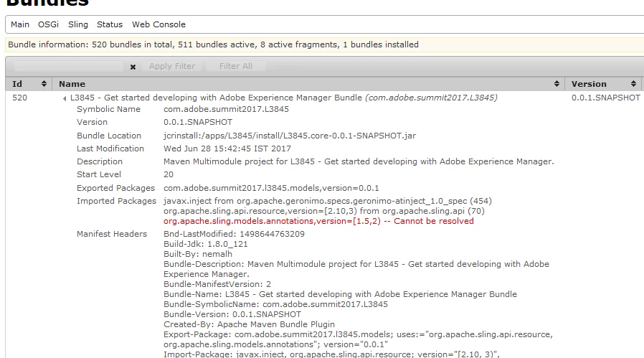Click the Name column header label
This screenshot has width=644, height=358.
[x=72, y=84]
